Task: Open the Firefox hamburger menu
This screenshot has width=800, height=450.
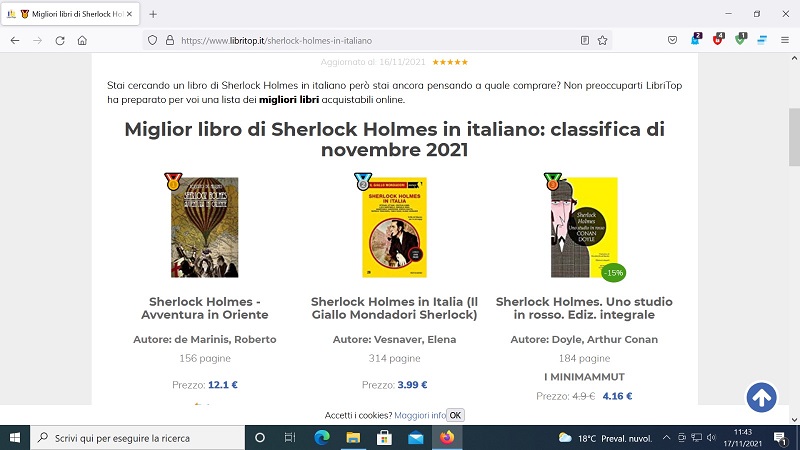Action: pos(785,40)
